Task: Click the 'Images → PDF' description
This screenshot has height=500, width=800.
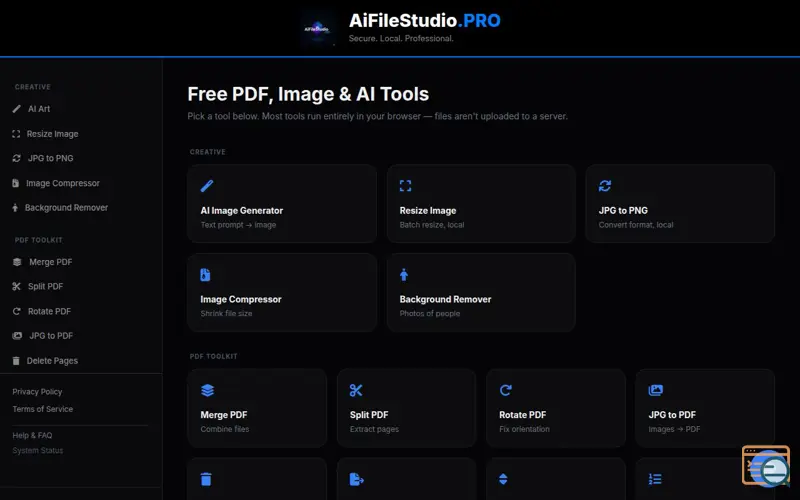Action: (x=674, y=429)
